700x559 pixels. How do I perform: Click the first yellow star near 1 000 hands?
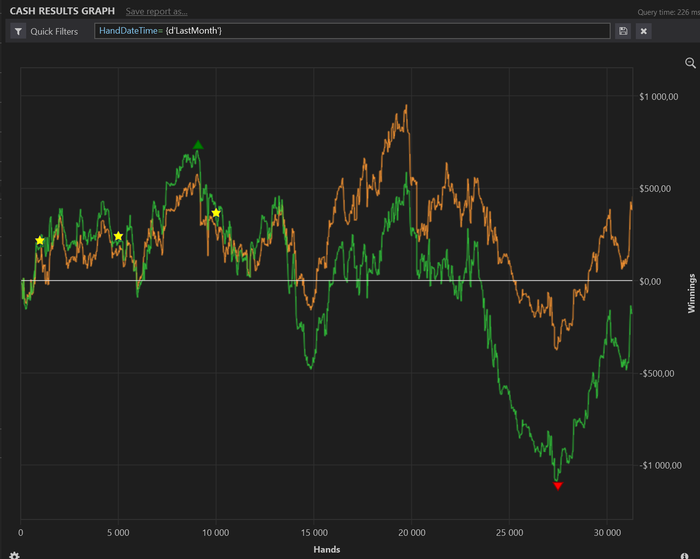40,241
